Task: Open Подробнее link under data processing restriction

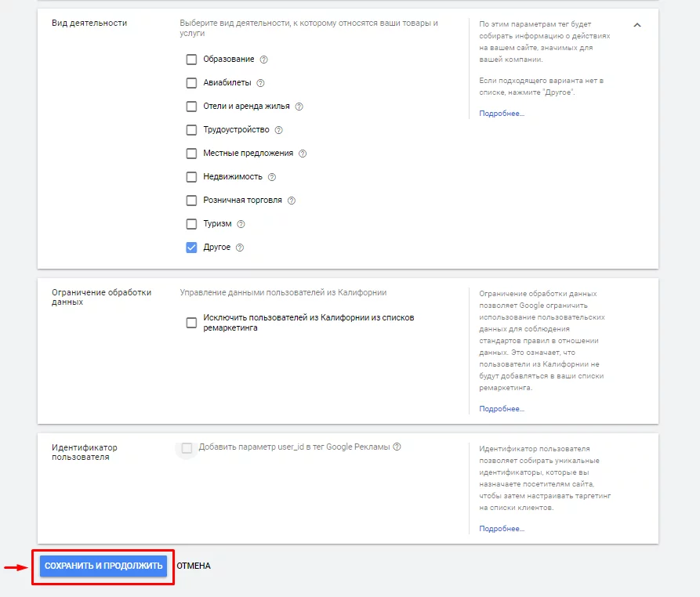Action: coord(502,409)
